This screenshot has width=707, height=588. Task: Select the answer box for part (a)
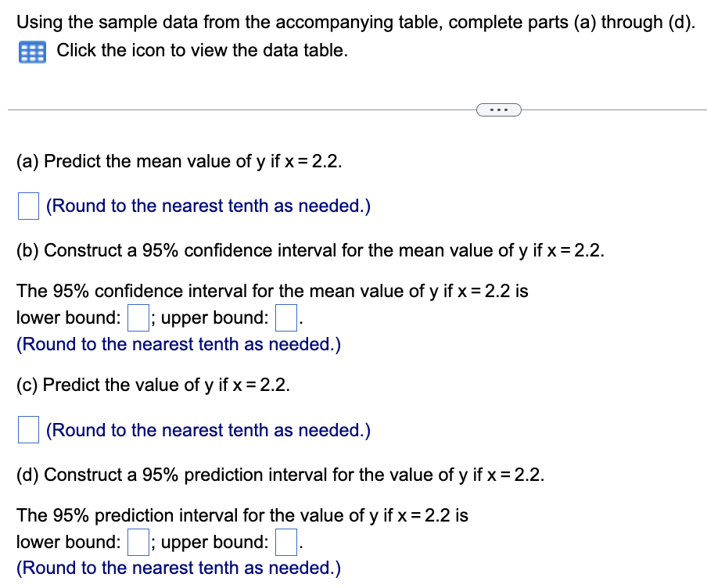[28, 206]
